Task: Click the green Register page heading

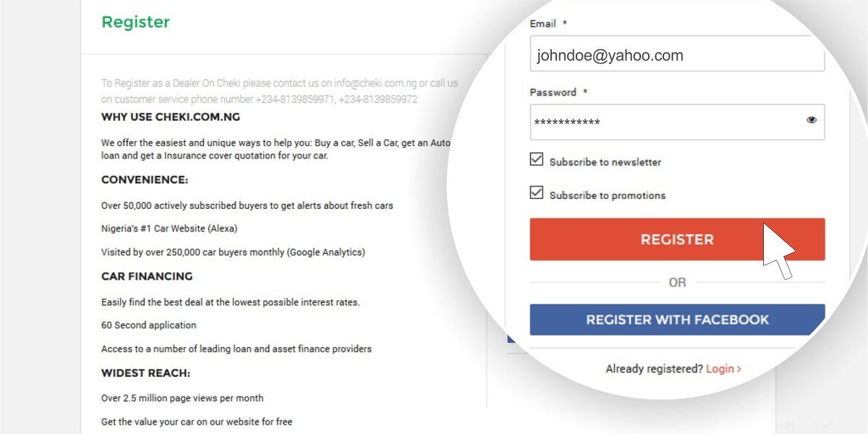Action: [x=135, y=22]
